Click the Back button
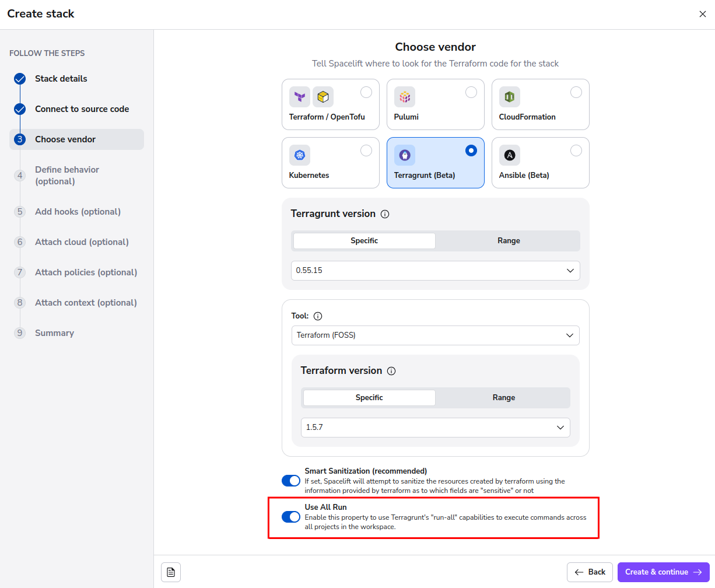 (x=590, y=572)
